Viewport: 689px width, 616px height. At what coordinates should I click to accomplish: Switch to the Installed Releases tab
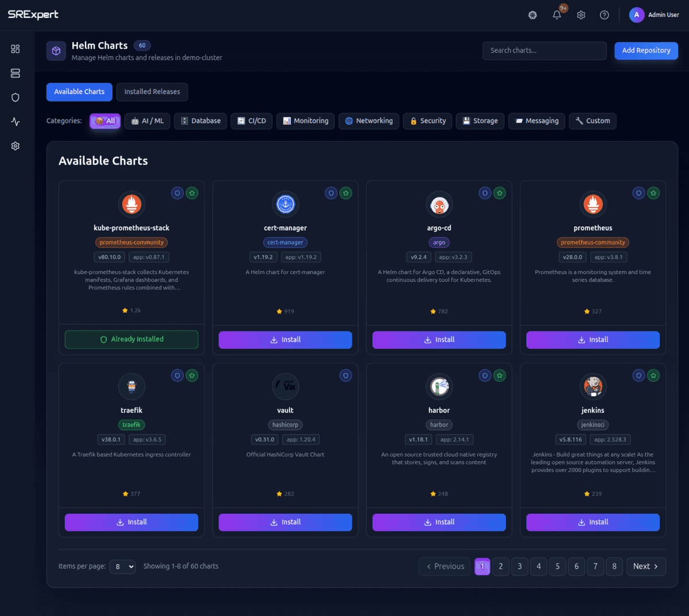152,92
